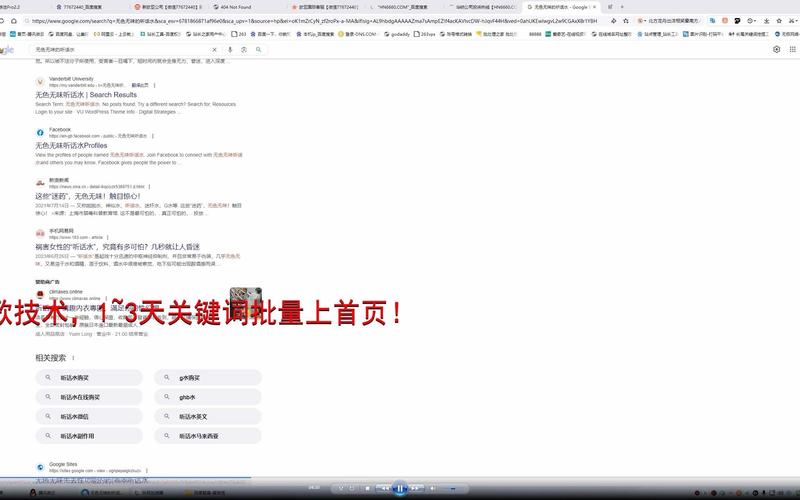Open Google settings gear icon

(x=777, y=49)
